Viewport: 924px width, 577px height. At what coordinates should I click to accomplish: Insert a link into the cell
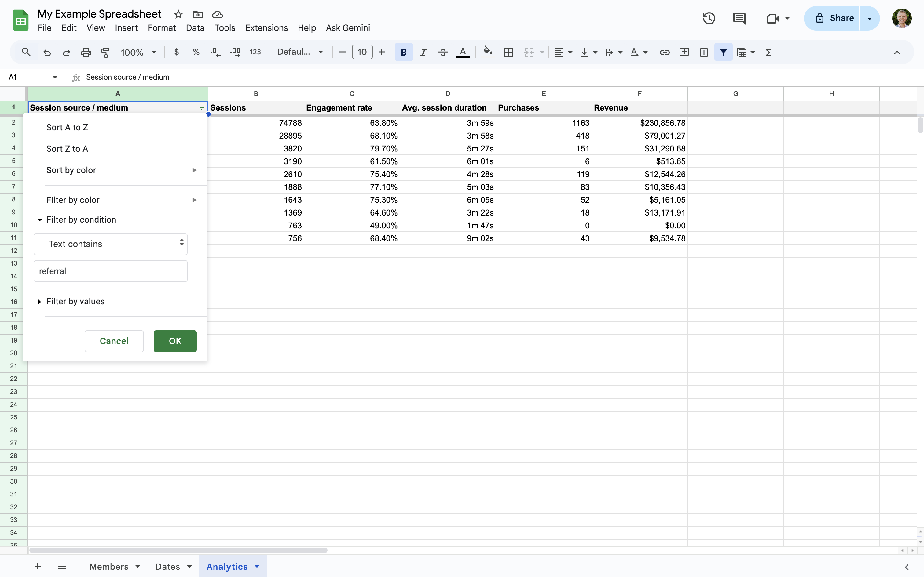[x=664, y=52]
